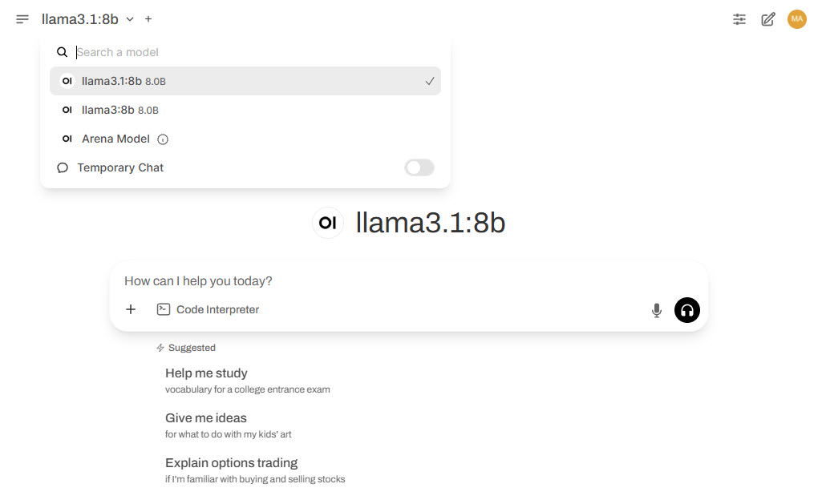This screenshot has width=818, height=504.
Task: Click the microphone voice input icon
Action: click(656, 310)
